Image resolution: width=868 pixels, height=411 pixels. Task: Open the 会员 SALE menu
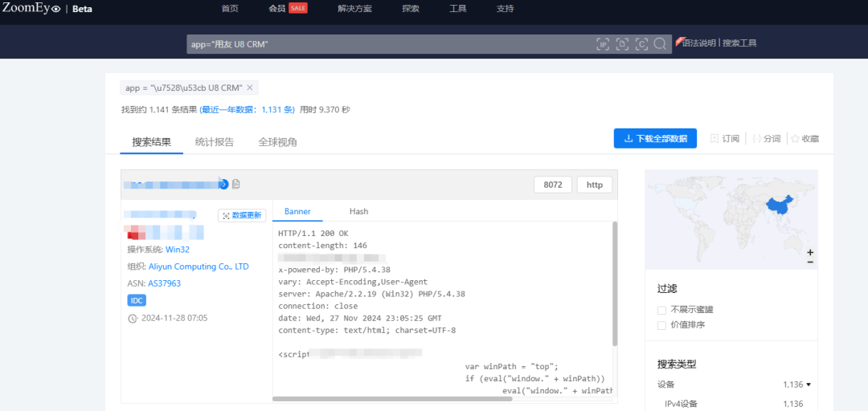(288, 8)
